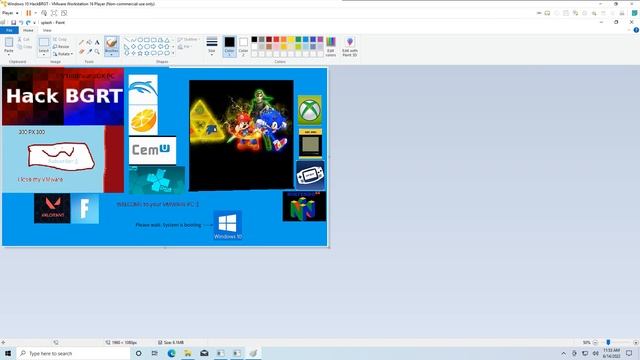
Task: Pick the green palette color
Action: 298,39
